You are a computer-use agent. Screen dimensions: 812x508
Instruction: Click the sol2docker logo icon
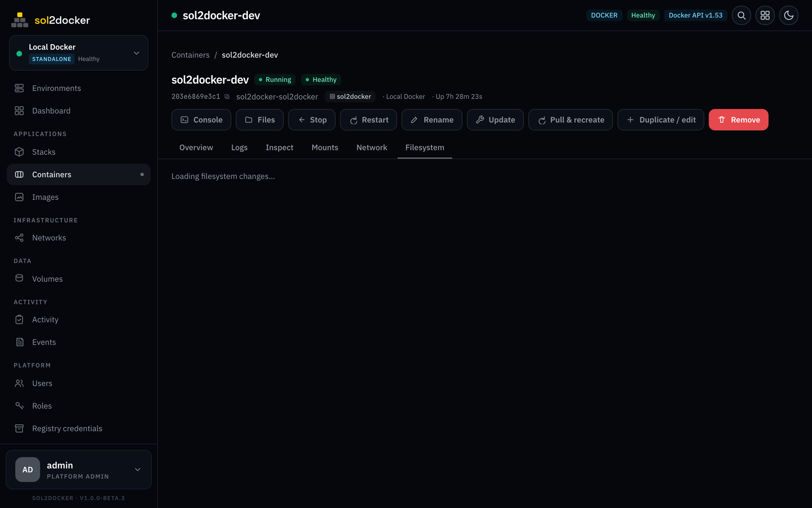[x=19, y=20]
